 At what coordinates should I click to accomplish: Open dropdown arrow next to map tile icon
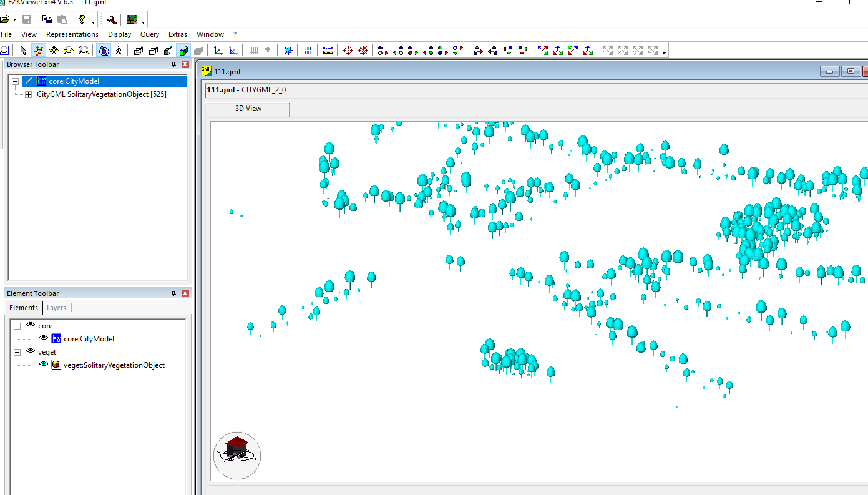[144, 21]
